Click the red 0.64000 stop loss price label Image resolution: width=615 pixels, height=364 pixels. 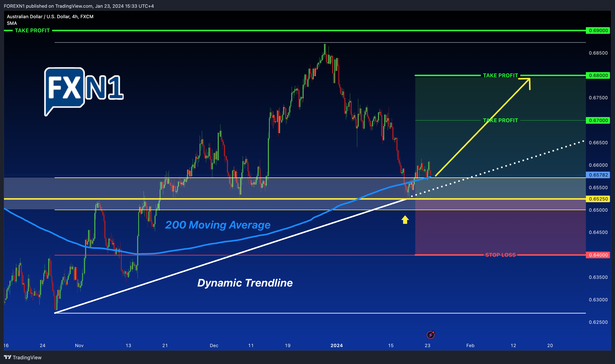[x=598, y=255]
